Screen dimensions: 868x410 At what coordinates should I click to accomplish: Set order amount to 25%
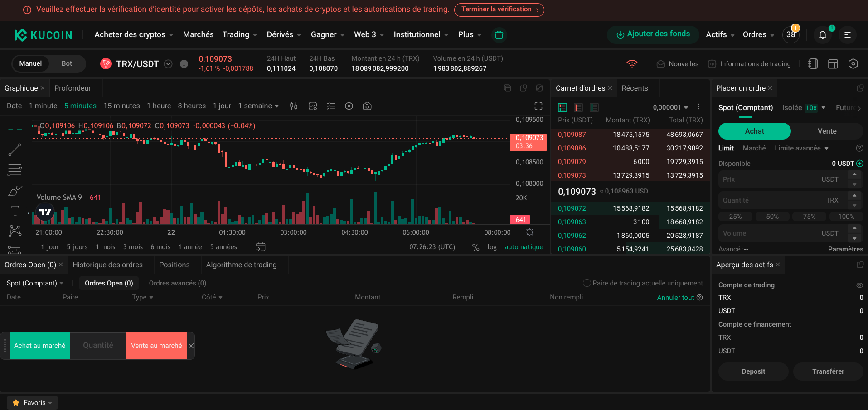click(735, 217)
